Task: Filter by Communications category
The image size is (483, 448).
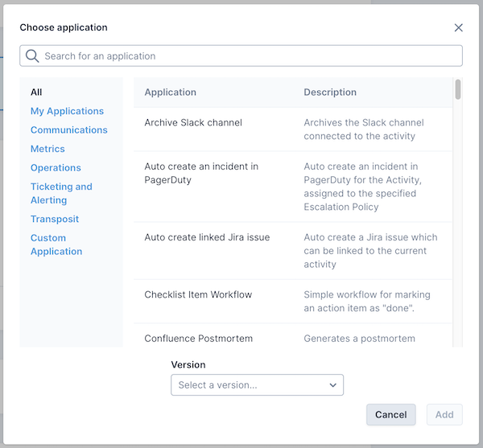Action: (68, 129)
